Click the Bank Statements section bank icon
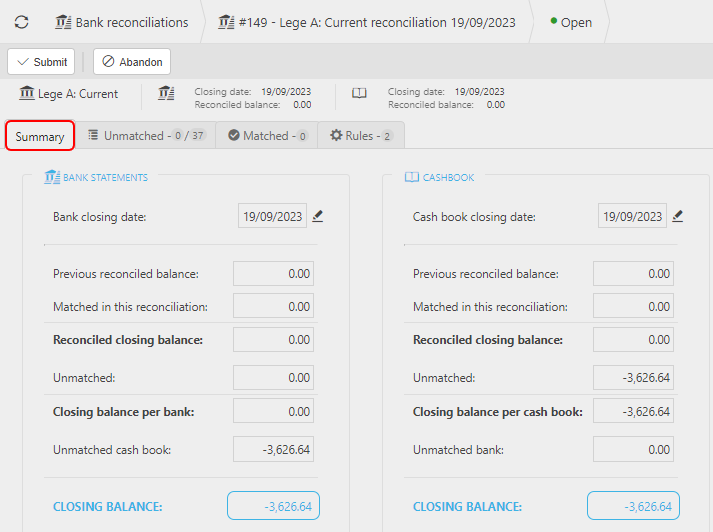The width and height of the screenshot is (713, 532). [x=53, y=177]
